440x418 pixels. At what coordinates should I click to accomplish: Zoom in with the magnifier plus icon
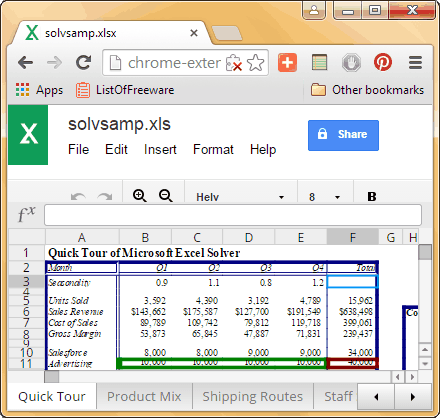pos(139,195)
